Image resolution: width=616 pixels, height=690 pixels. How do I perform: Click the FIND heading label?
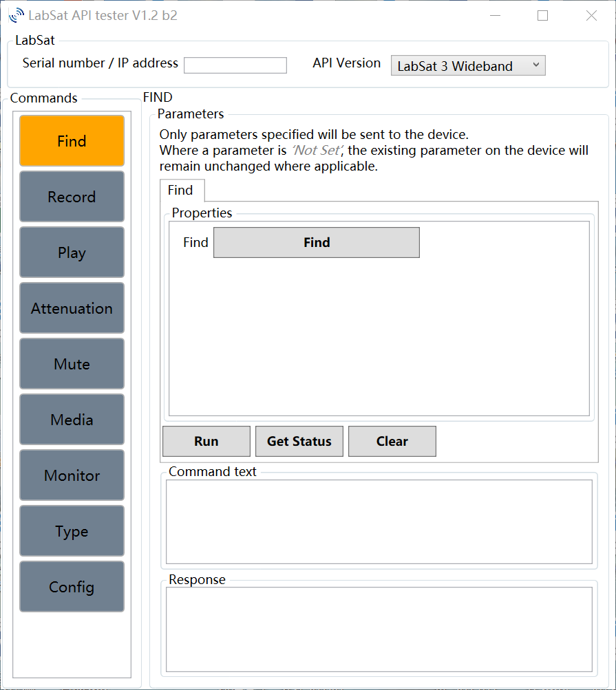(158, 97)
